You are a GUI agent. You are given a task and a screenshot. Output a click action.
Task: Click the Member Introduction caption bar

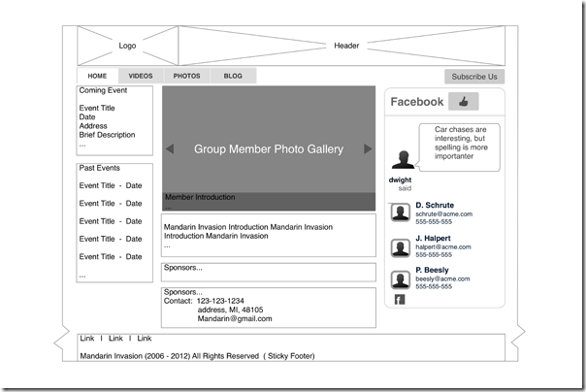tap(269, 202)
